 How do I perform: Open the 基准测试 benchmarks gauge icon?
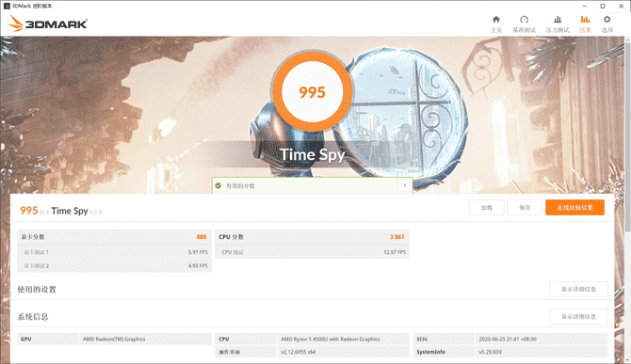(x=524, y=20)
